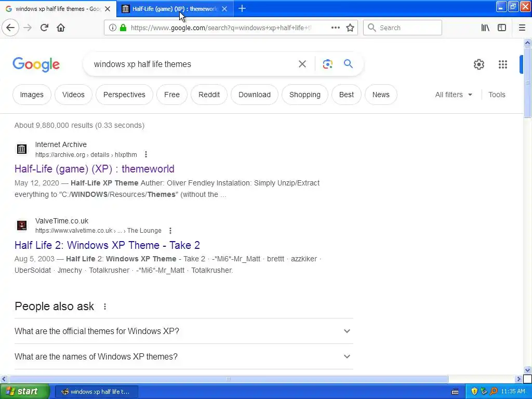Click the ValveTime site favicon
532x399 pixels.
pos(22,225)
